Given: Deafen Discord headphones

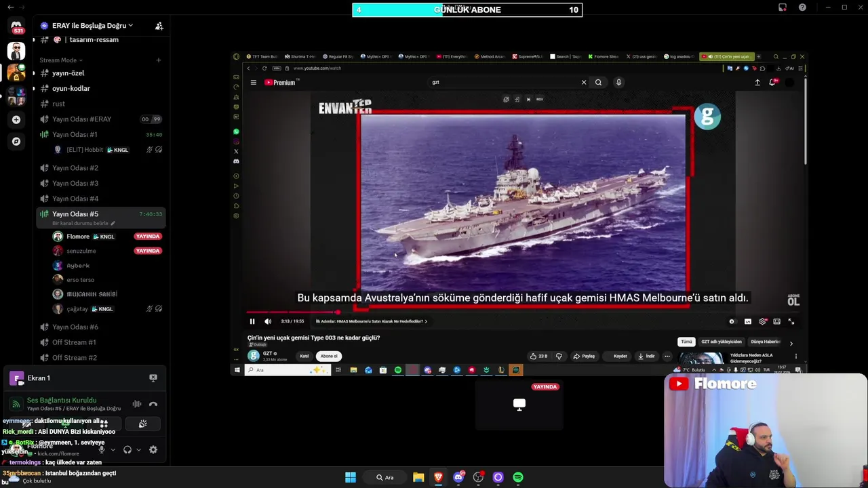Looking at the screenshot, I should tap(127, 449).
